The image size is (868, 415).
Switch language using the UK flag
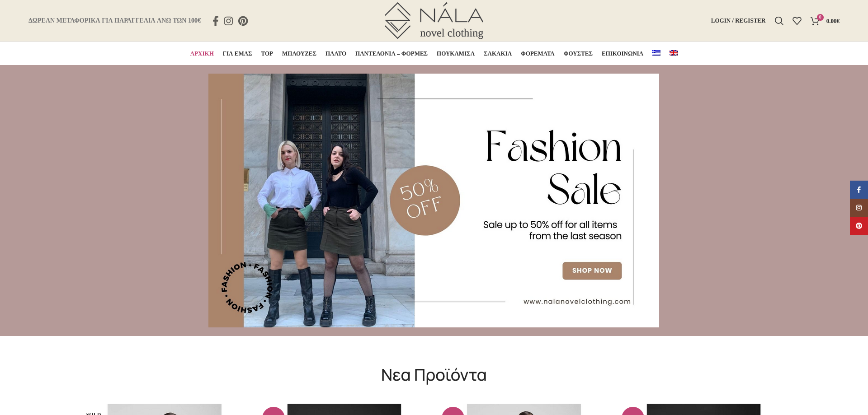[x=673, y=53]
